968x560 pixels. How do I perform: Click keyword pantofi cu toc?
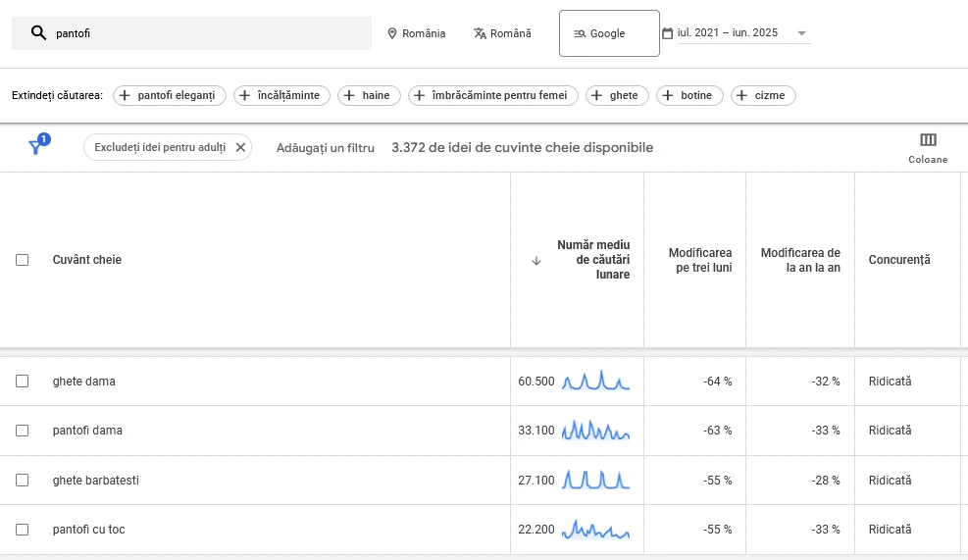pos(89,530)
